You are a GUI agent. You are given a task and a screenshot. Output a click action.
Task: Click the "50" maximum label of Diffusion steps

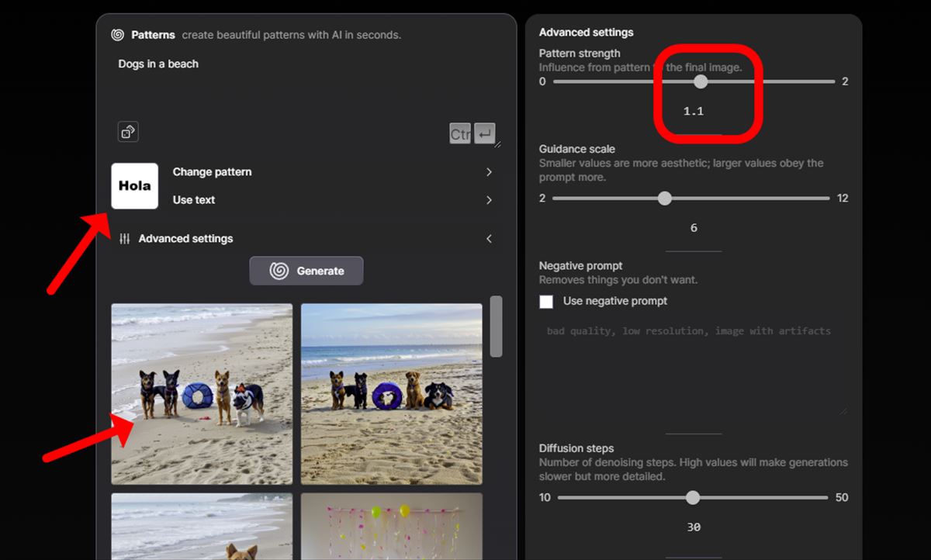point(842,498)
